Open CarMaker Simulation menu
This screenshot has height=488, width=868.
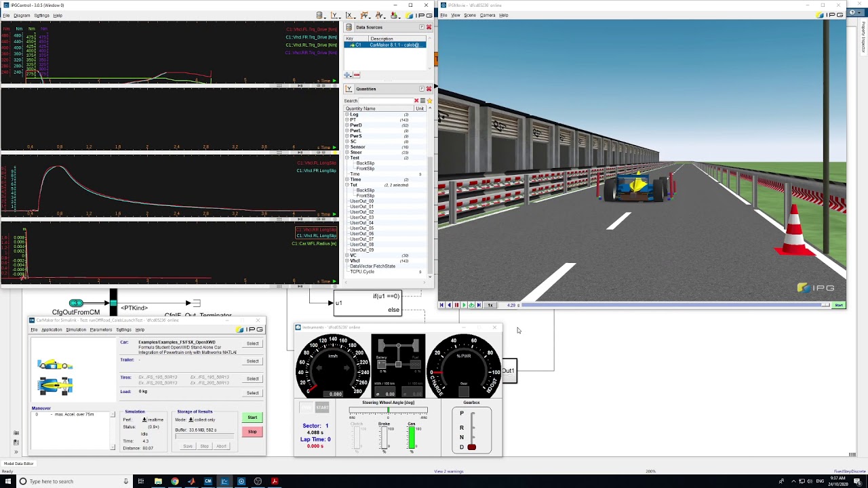(76, 329)
